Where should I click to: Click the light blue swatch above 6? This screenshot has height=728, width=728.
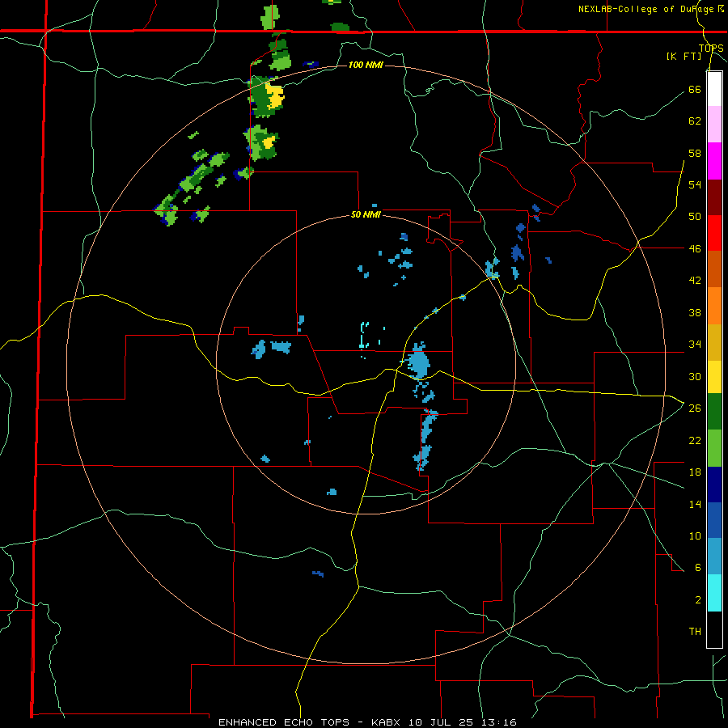[x=714, y=557]
